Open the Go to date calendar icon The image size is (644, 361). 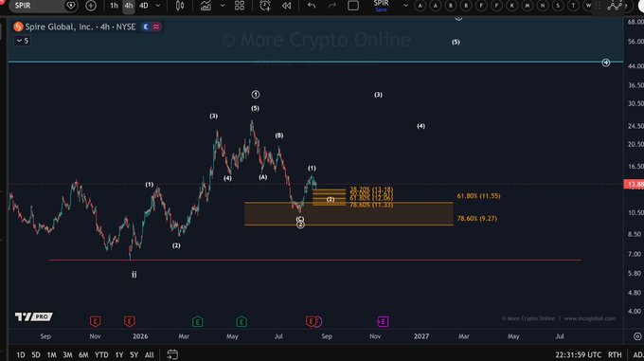pyautogui.click(x=172, y=354)
